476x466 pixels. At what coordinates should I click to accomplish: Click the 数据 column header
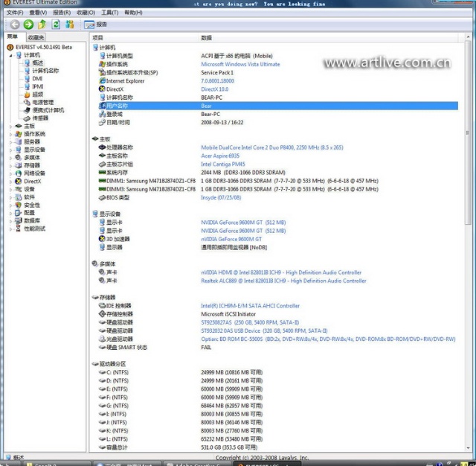206,37
